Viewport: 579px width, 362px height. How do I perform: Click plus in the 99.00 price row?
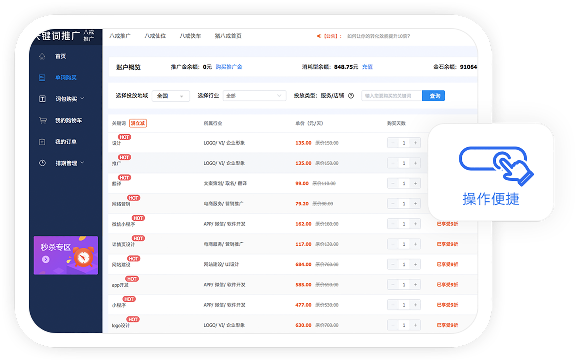(415, 183)
